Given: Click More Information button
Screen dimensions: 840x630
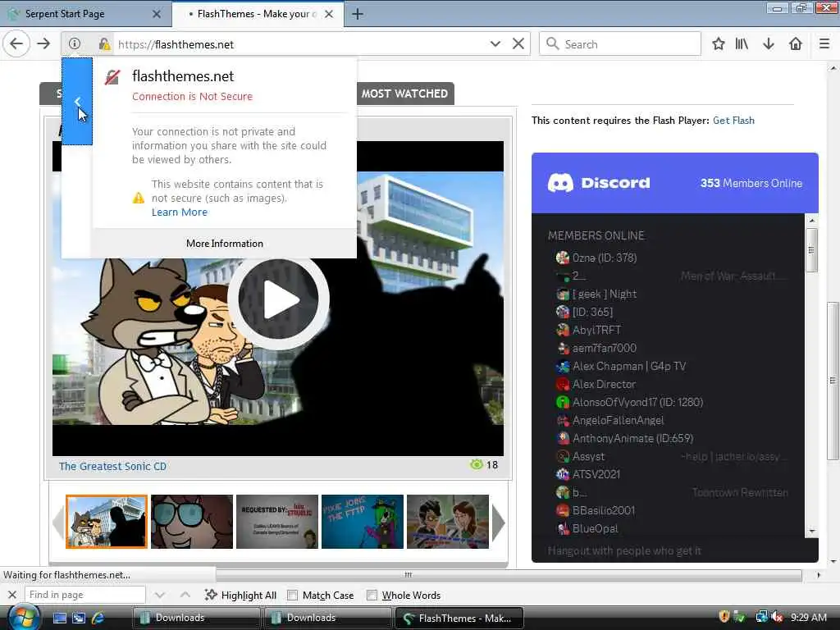Looking at the screenshot, I should pos(225,243).
